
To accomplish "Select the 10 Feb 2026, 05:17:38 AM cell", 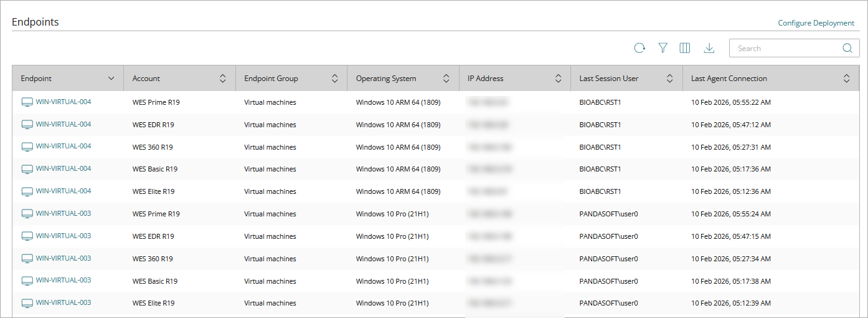I will tap(731, 281).
